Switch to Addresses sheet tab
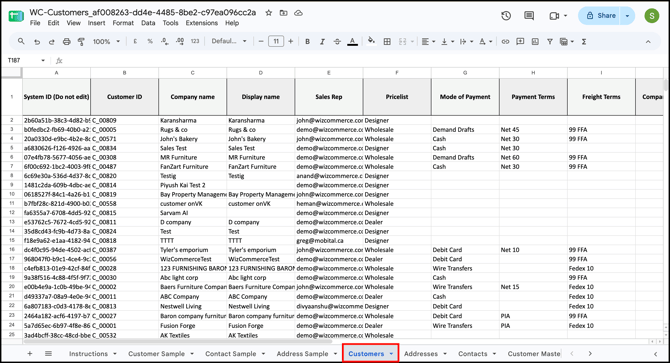This screenshot has height=363, width=670. (x=421, y=354)
